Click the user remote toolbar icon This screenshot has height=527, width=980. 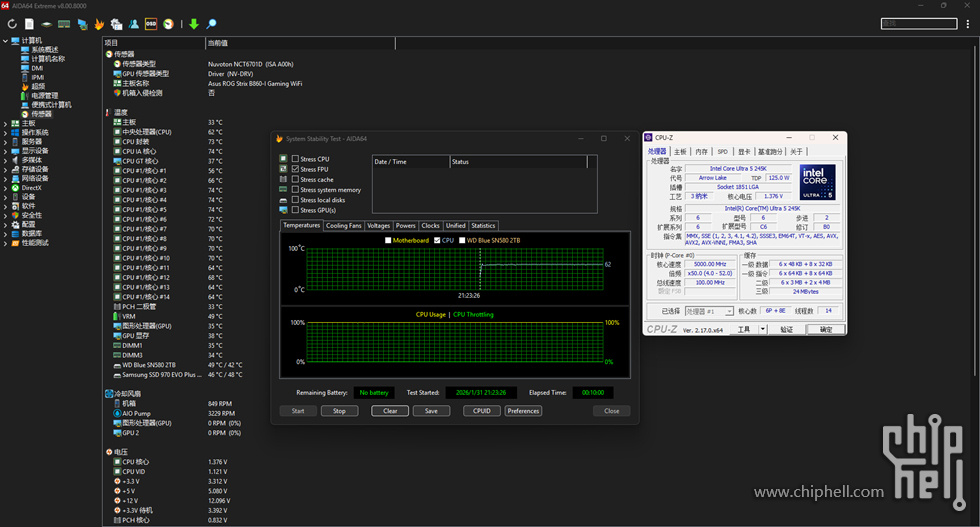pos(134,24)
